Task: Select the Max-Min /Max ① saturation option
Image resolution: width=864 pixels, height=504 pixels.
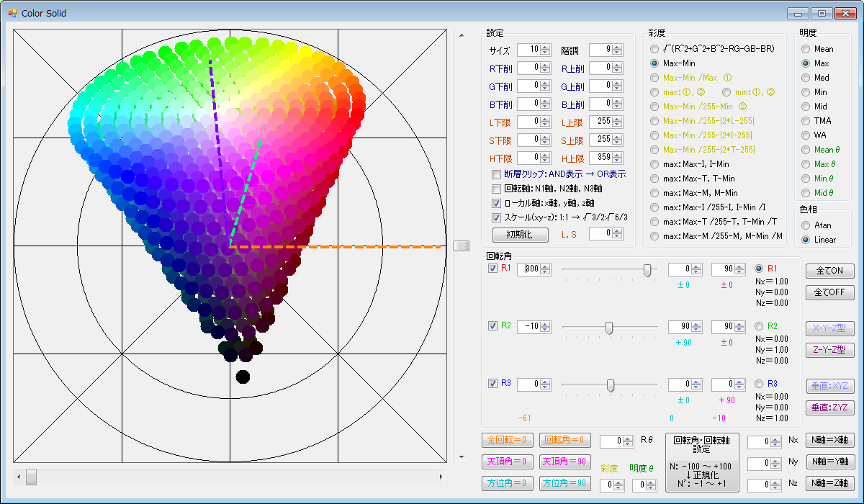Action: 654,78
